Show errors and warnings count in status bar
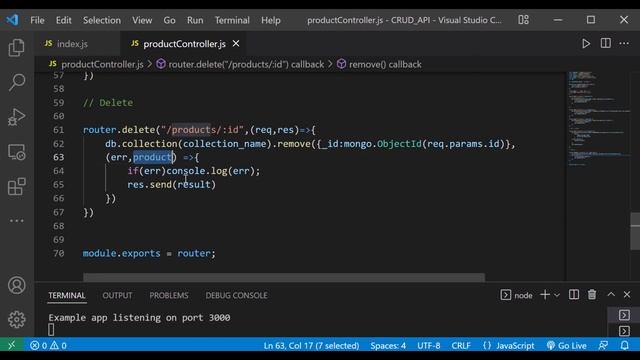The image size is (640, 360). (48, 345)
